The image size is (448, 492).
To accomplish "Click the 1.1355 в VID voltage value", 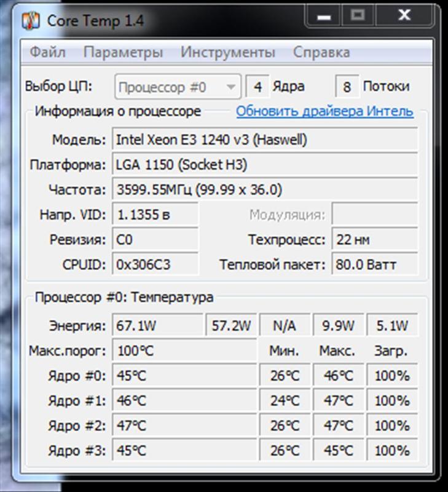I will point(155,215).
